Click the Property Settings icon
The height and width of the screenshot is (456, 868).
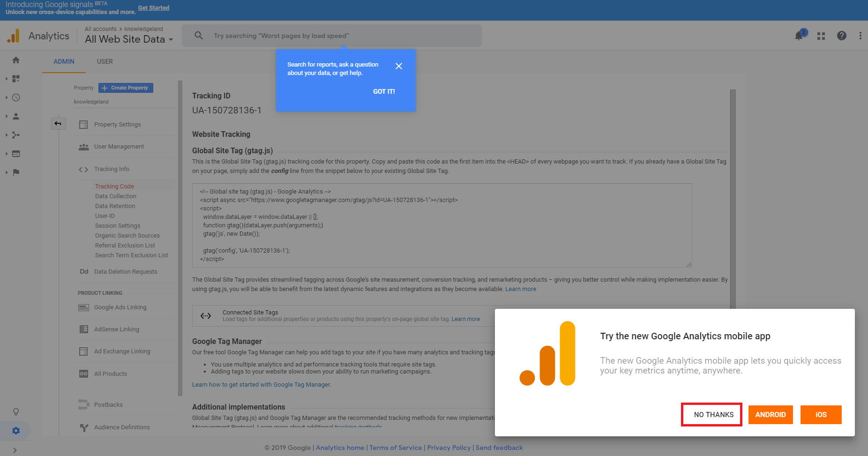83,125
